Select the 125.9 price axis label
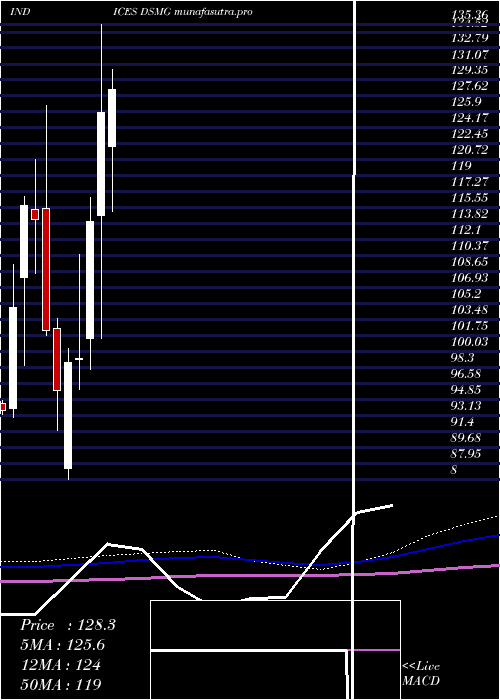Viewport: 500px width, 700px height. pos(467,102)
